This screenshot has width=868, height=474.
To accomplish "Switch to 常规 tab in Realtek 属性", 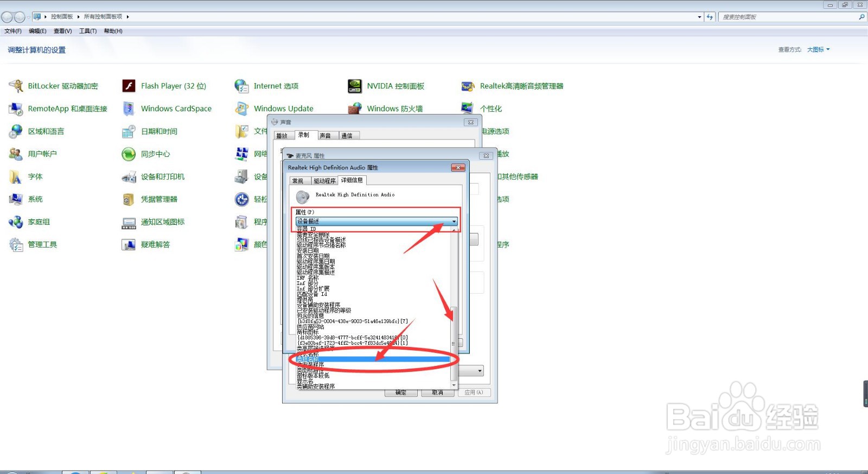I will point(299,181).
